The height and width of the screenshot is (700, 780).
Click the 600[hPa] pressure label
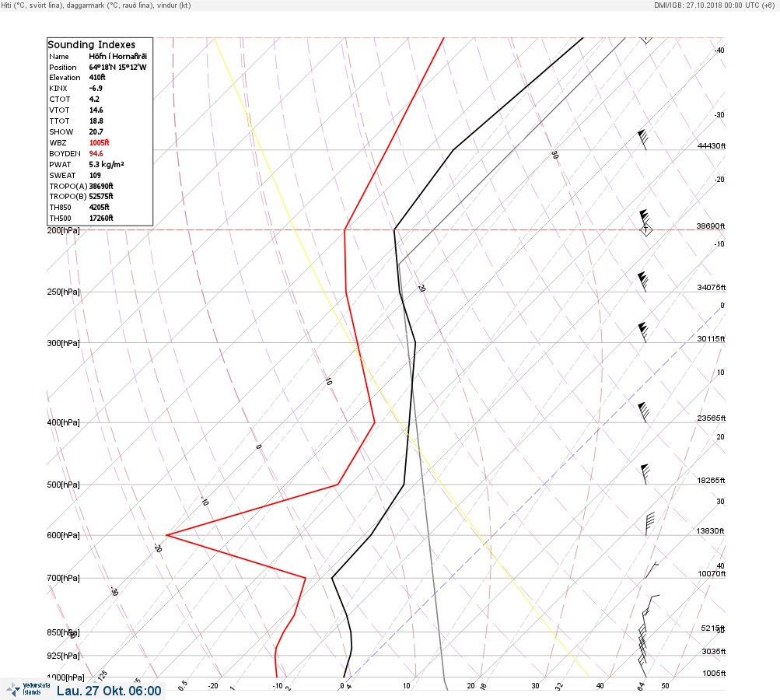(x=63, y=536)
